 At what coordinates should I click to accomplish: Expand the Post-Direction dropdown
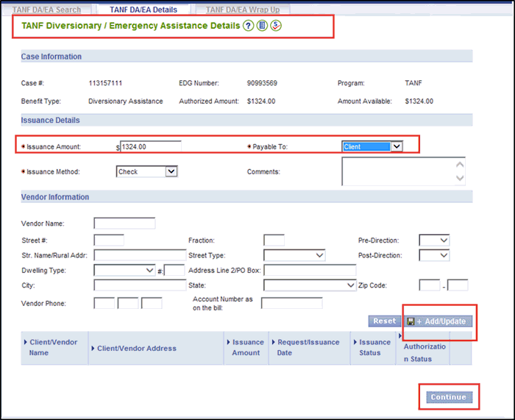(434, 255)
